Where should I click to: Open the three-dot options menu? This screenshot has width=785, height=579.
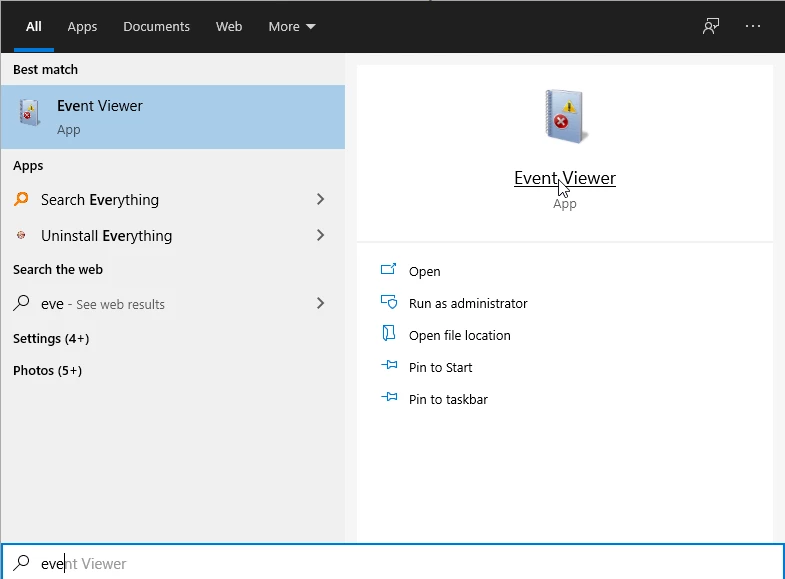coord(752,26)
